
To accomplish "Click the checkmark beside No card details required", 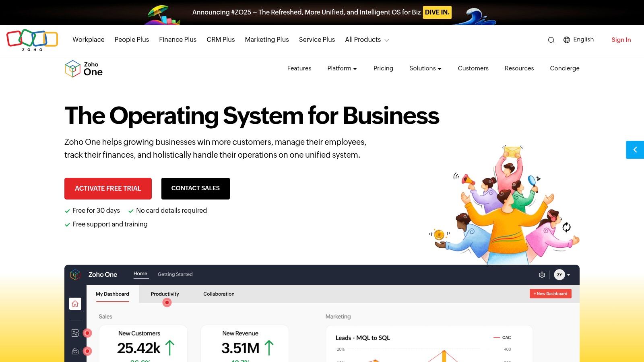I will click(x=131, y=211).
